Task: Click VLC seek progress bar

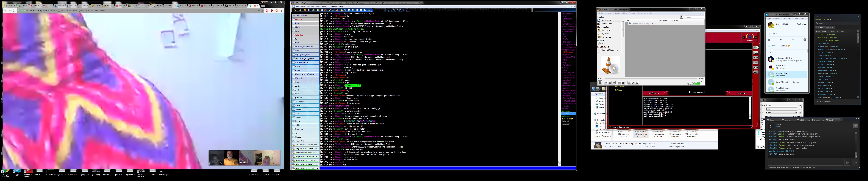Action: coord(651,79)
